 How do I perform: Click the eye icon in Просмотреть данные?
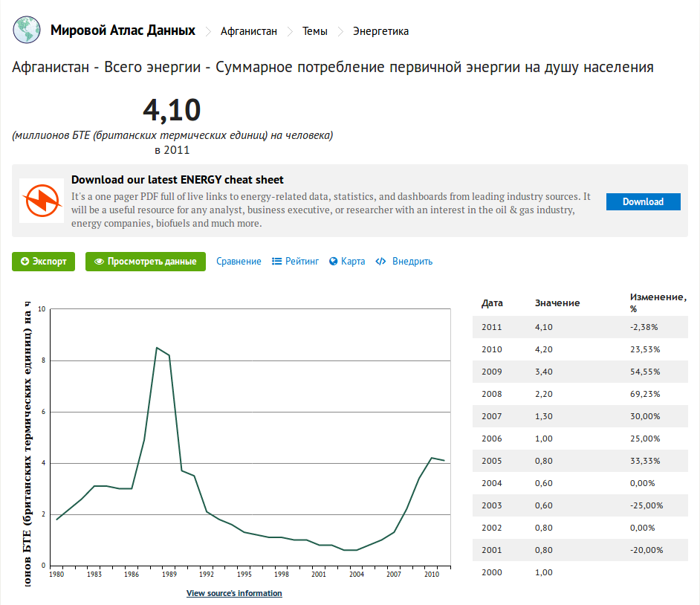98,262
